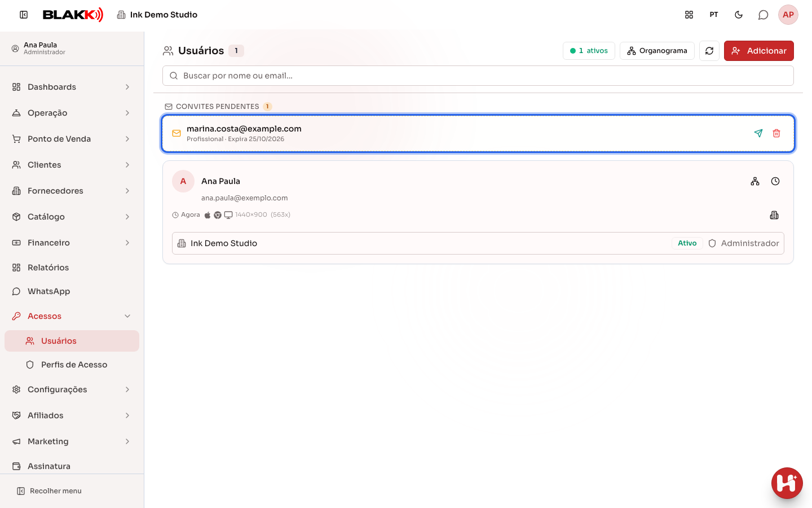
Task: Resend invite to marina.costa@example.com
Action: (758, 133)
